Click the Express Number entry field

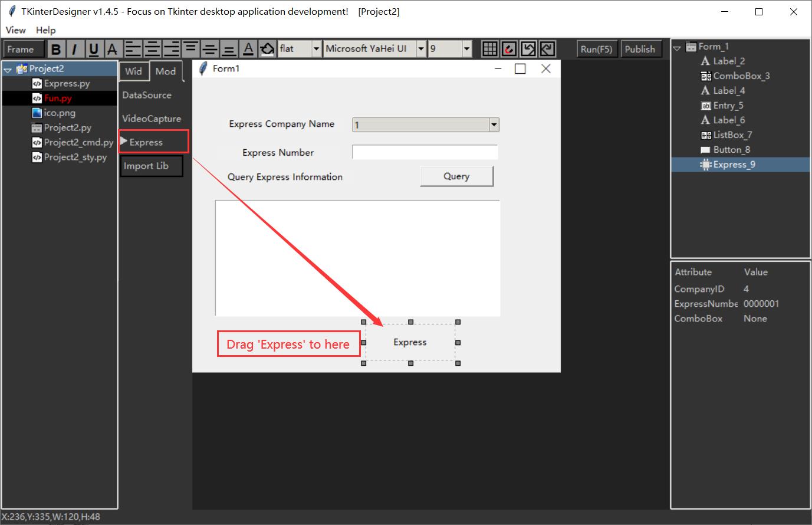click(425, 152)
